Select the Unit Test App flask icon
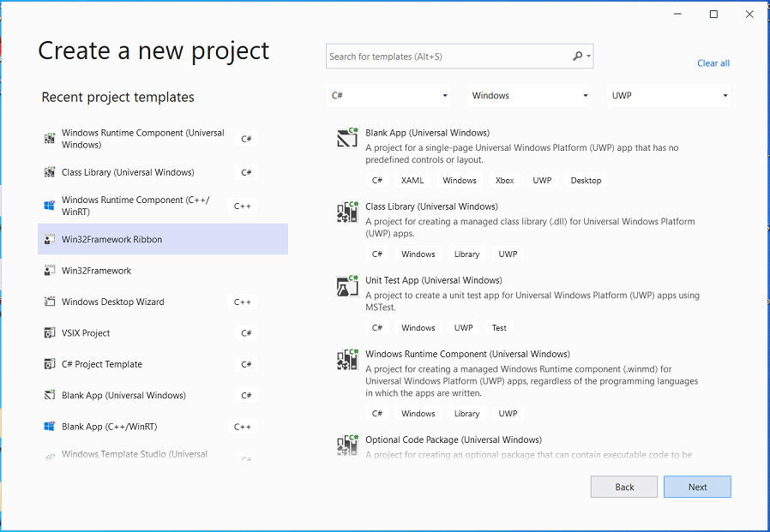The image size is (770, 532). (347, 285)
